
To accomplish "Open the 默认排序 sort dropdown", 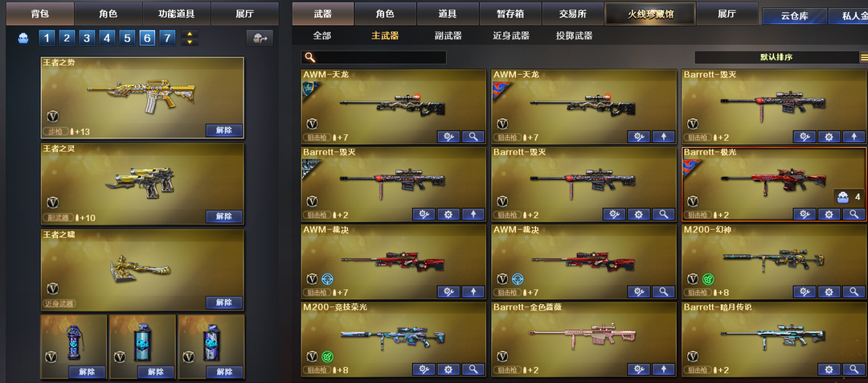I will (776, 57).
